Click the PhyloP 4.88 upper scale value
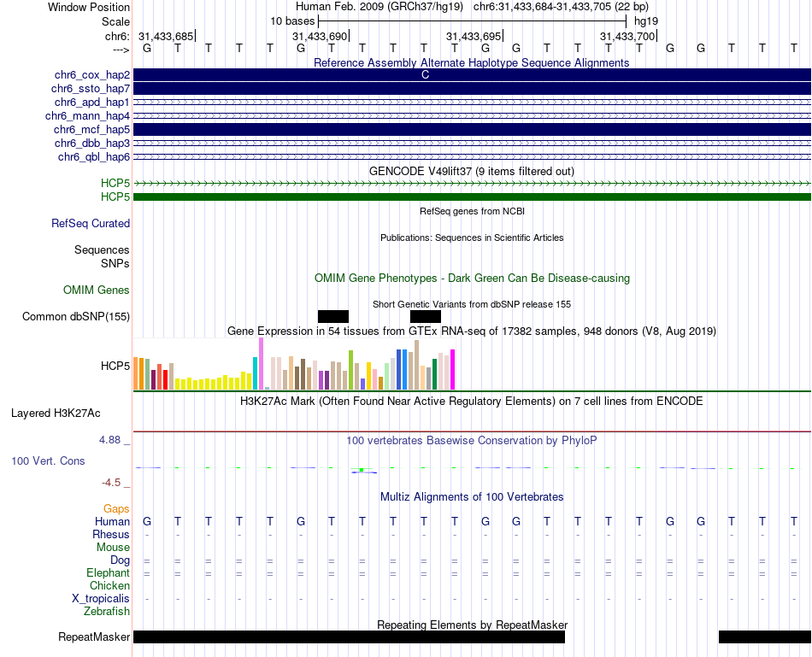Screen dimensions: 812x657 pos(109,439)
